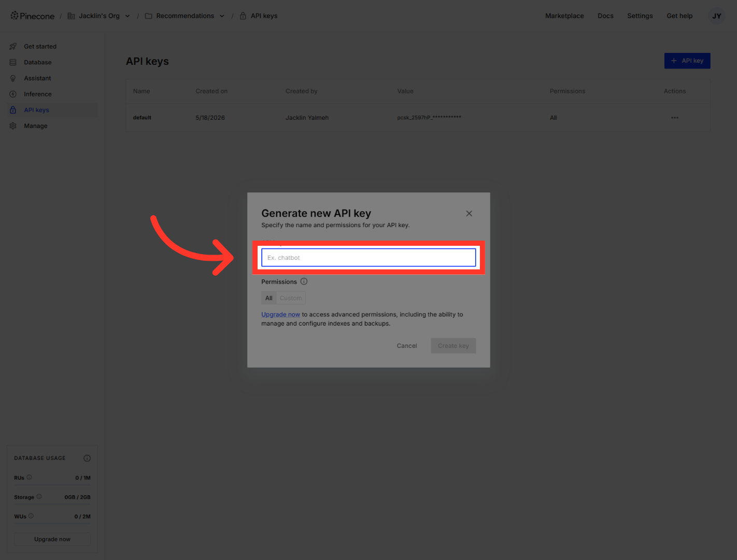Click the Permissions info icon in dialog

[304, 282]
